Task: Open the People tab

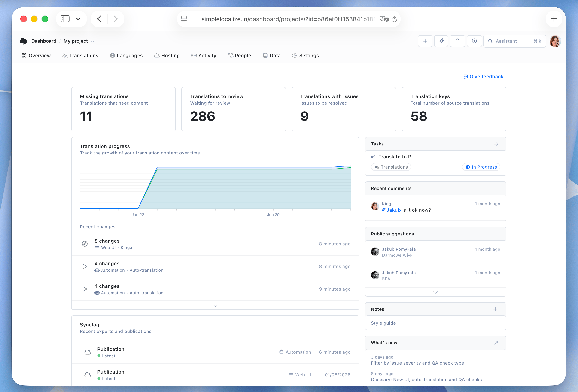Action: click(239, 56)
